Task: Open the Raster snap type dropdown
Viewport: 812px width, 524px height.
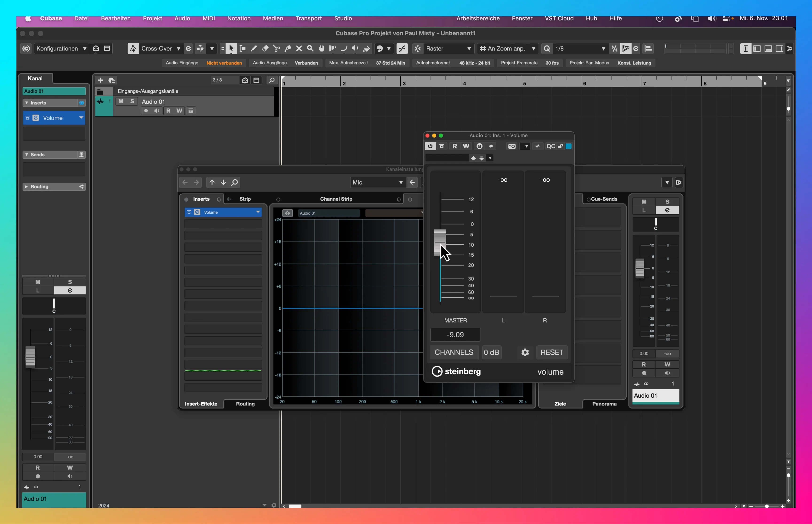Action: (448, 49)
